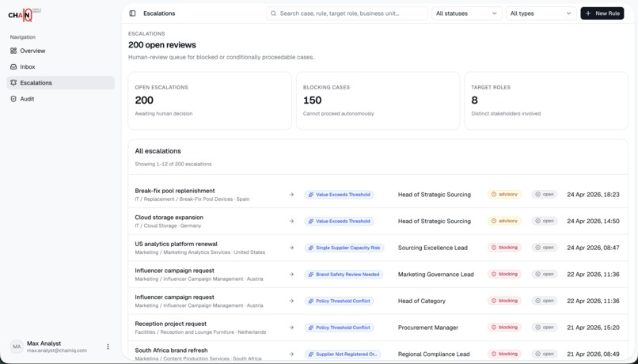Go to Escalations in the navigation

coord(61,82)
